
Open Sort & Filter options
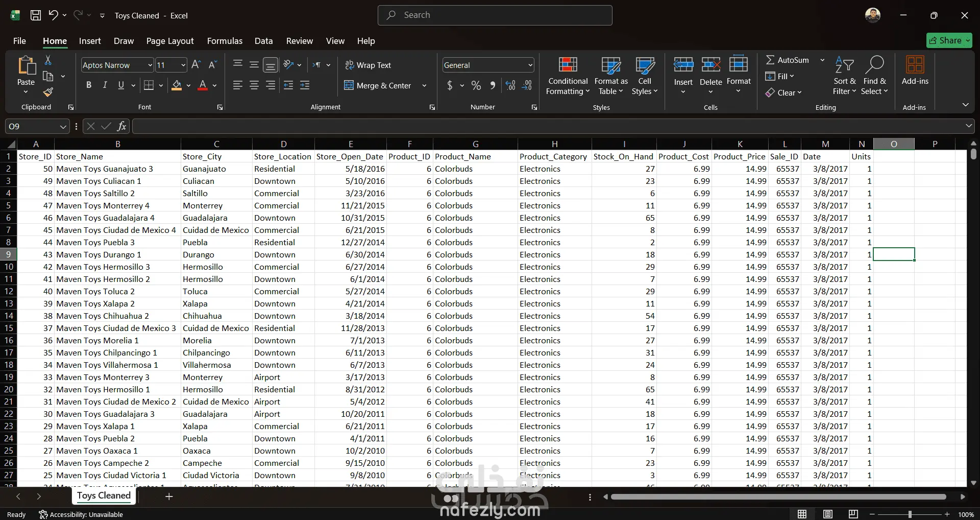tap(845, 76)
